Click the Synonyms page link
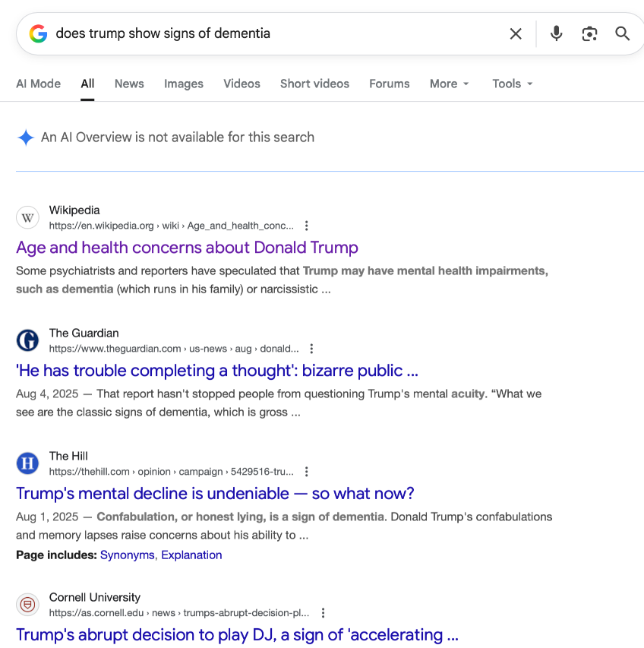The height and width of the screenshot is (648, 644). point(127,555)
